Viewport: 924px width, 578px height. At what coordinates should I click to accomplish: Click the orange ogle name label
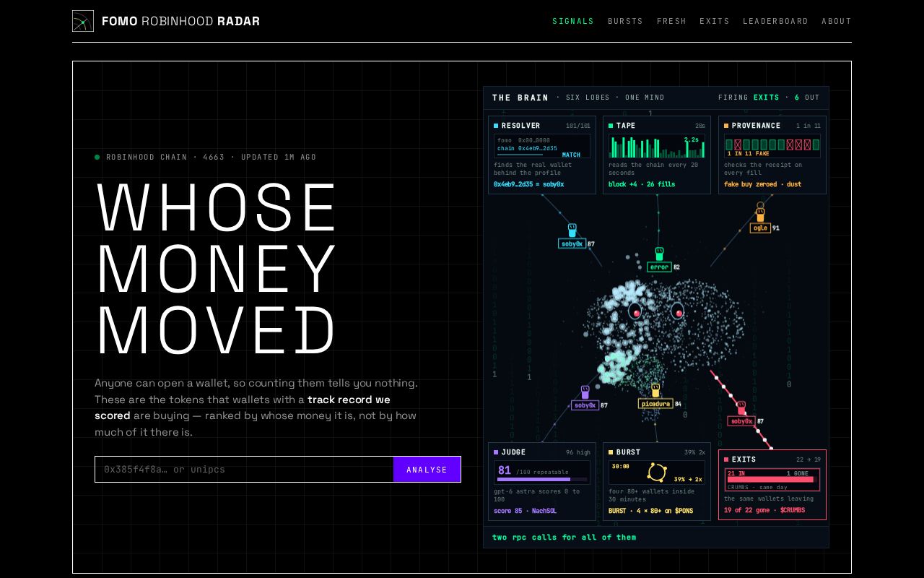pos(760,228)
